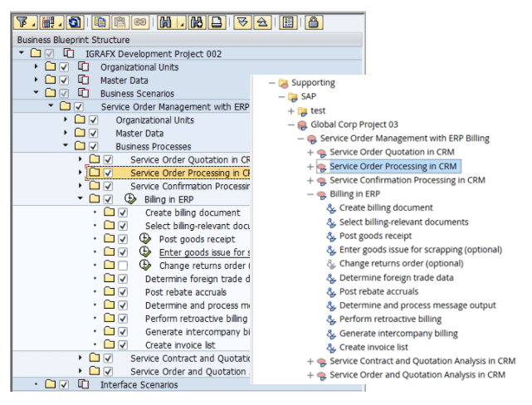Click the Collapse All up-arrow icon

tap(262, 22)
